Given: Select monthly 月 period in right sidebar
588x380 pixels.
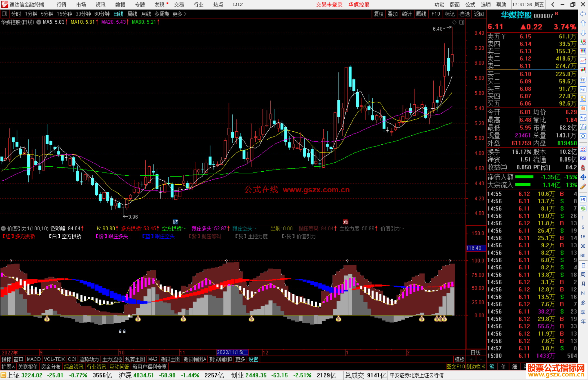Looking at the screenshot, I should click(583, 284).
